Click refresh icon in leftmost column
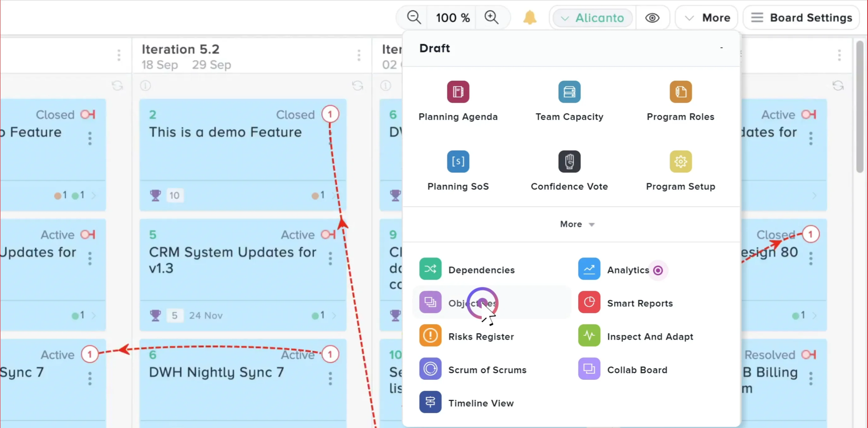Image resolution: width=868 pixels, height=428 pixels. [117, 86]
